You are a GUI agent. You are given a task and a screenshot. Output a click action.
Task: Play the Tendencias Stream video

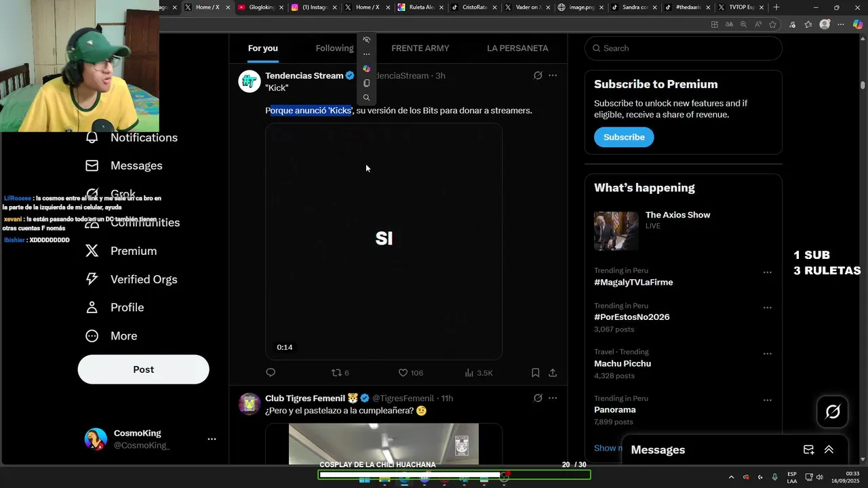(x=384, y=241)
